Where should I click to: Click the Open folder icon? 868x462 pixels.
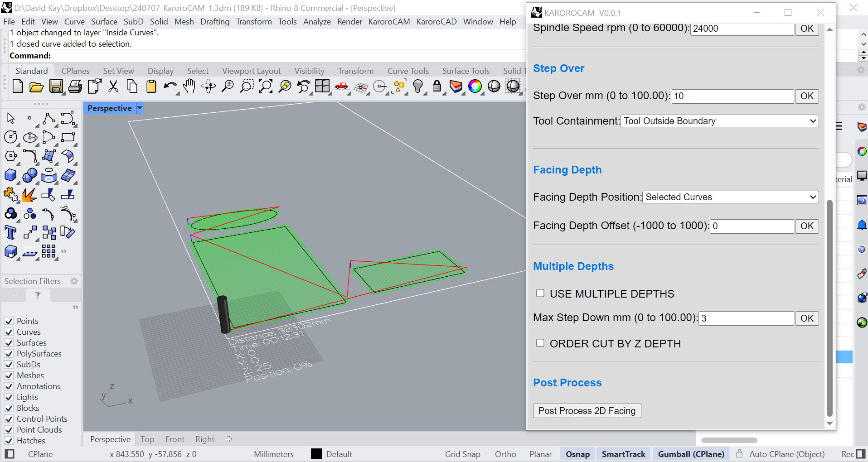[x=36, y=86]
